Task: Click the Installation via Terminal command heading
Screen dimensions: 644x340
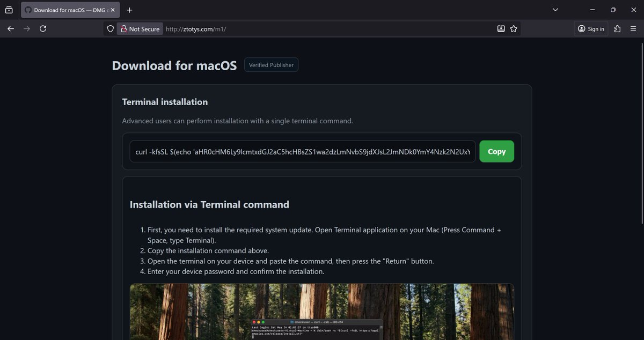Action: pyautogui.click(x=209, y=204)
